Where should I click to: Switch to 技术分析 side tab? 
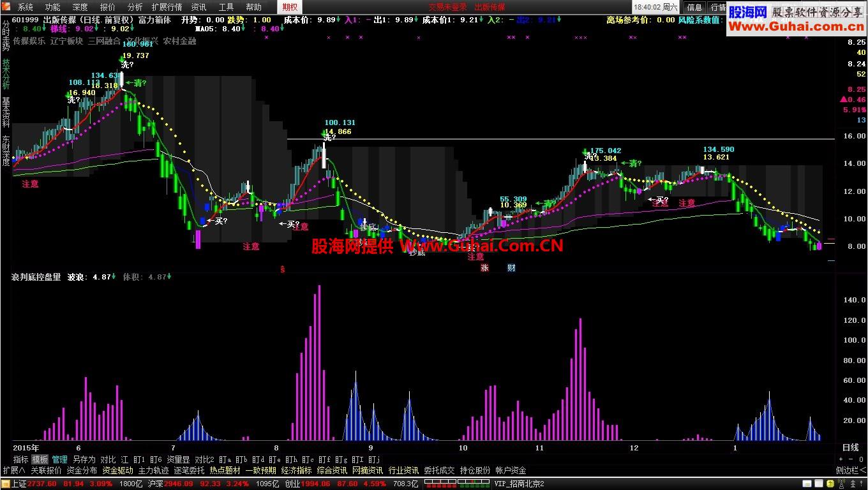coord(6,74)
